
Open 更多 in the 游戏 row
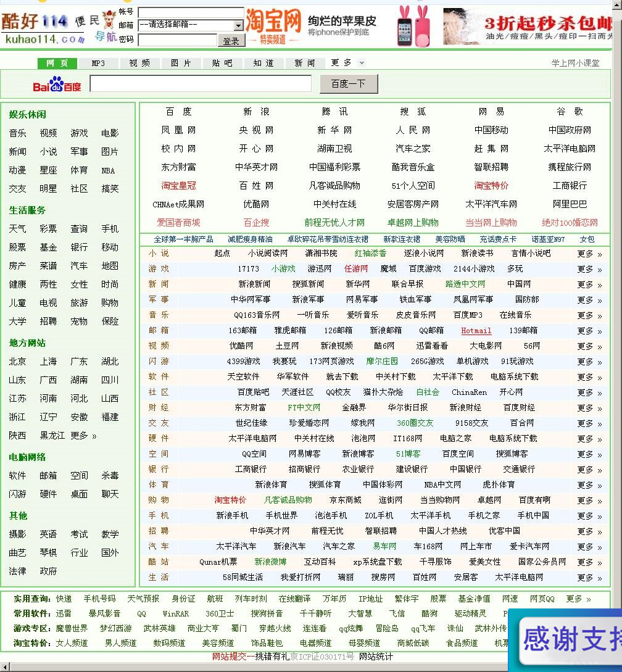589,269
